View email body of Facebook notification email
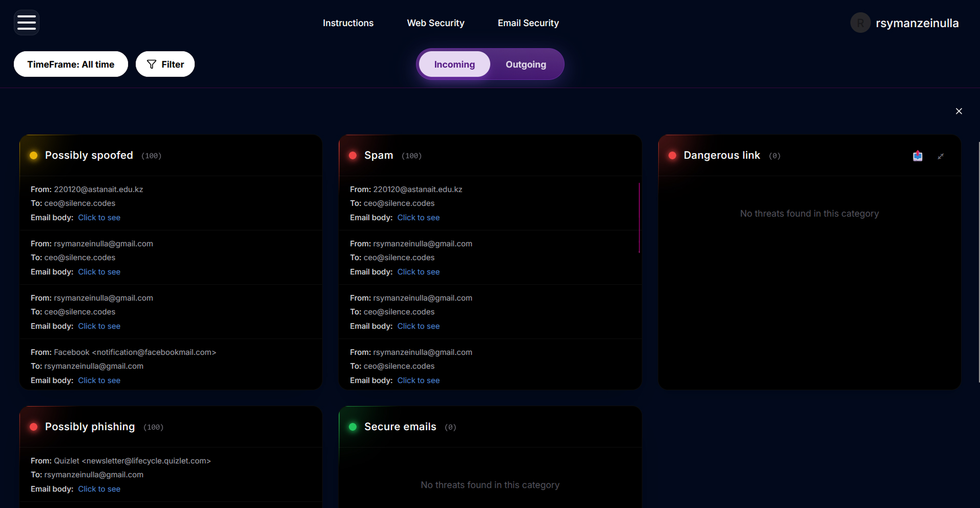 click(99, 380)
